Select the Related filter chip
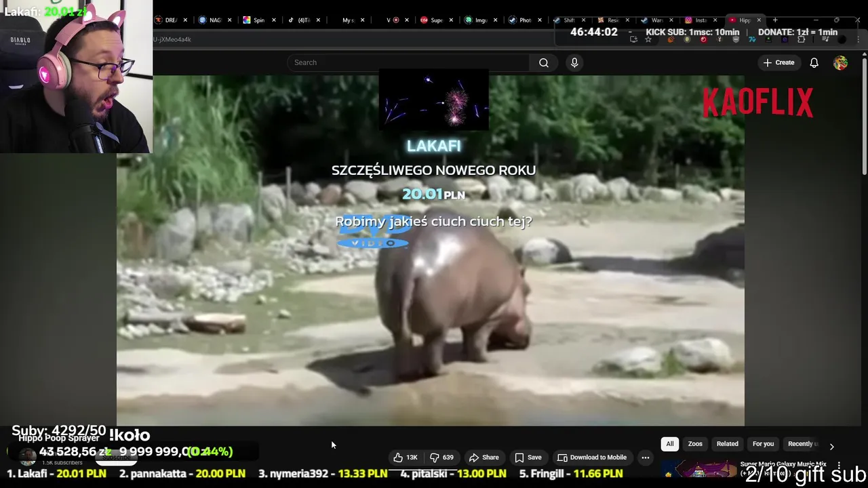868x488 pixels. 727,444
